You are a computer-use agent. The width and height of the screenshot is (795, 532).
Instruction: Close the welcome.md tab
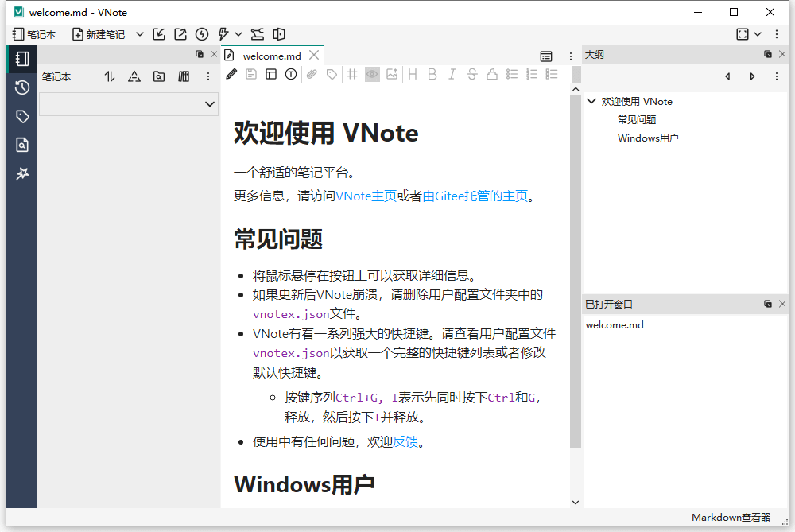(x=314, y=55)
